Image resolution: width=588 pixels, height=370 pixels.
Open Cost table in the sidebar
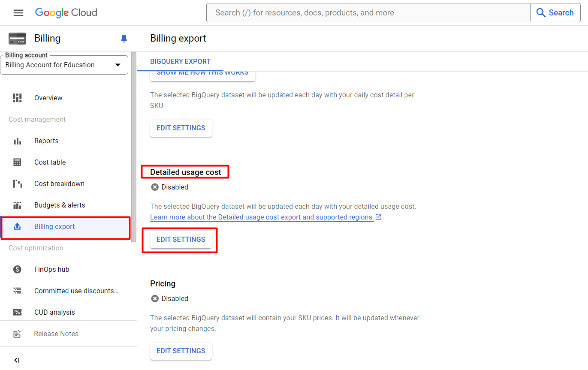click(50, 162)
